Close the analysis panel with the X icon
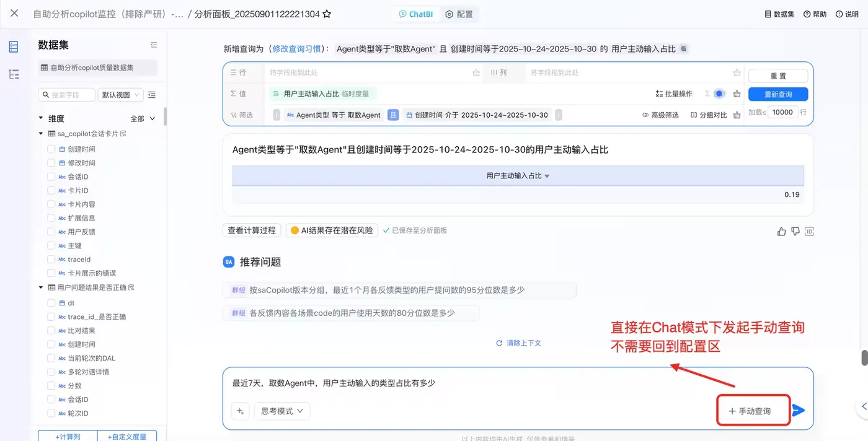The width and height of the screenshot is (868, 441). coord(15,14)
